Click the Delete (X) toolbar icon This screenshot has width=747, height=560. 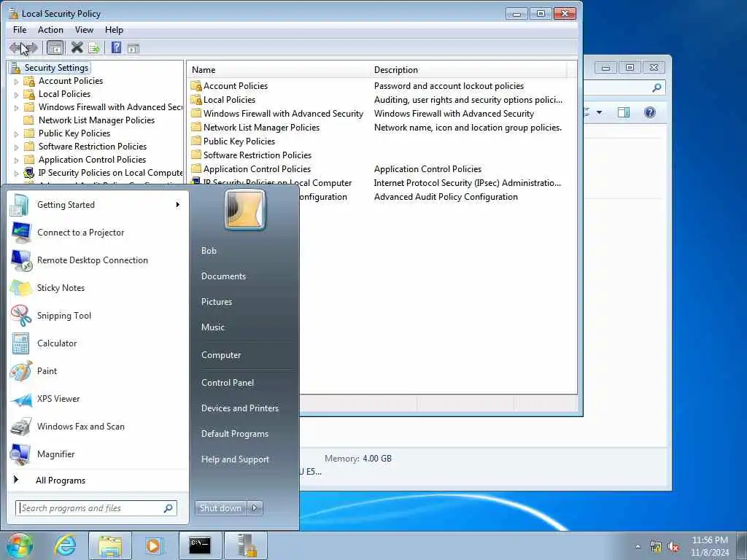77,47
